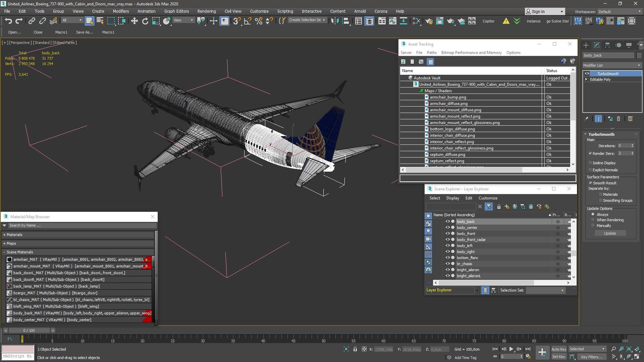Viewport: 644px width, 362px height.
Task: Click the lock icon in Layer Explorer
Action: [x=499, y=206]
